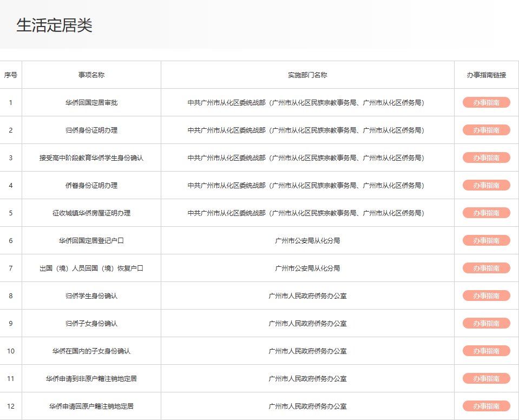Open 办事指南 for 侨眷身份证明办理
This screenshot has height=420, width=519.
tap(486, 185)
